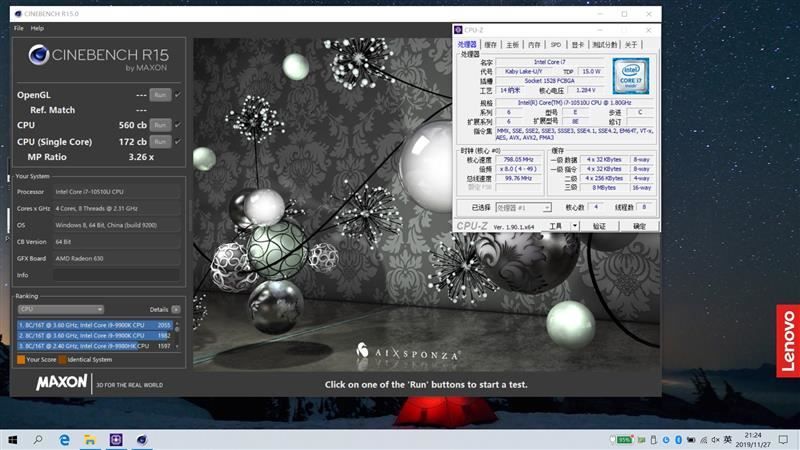800x450 pixels.
Task: Launch Microsoft Edge from the taskbar
Action: (64, 440)
